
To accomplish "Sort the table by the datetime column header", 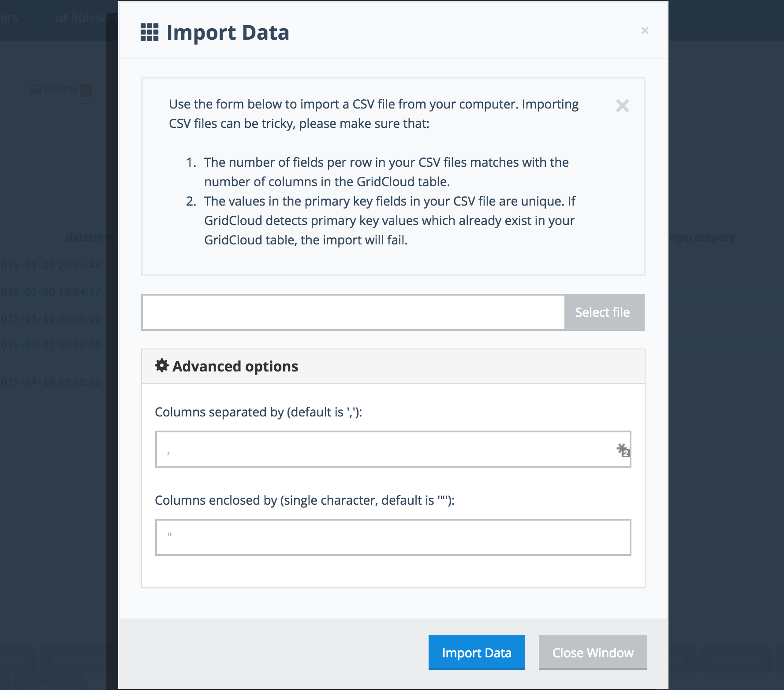I will 89,237.
